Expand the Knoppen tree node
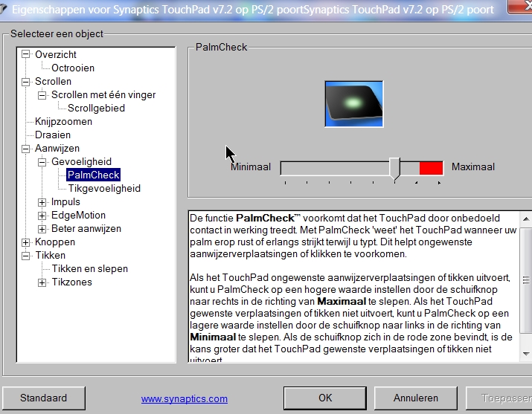The height and width of the screenshot is (414, 532). coord(27,242)
